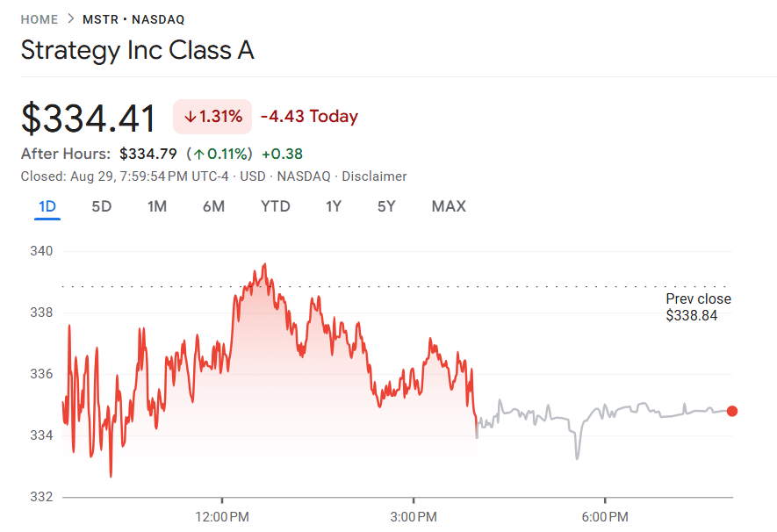The width and height of the screenshot is (777, 532).
Task: Switch to the 5D chart view
Action: pyautogui.click(x=101, y=206)
